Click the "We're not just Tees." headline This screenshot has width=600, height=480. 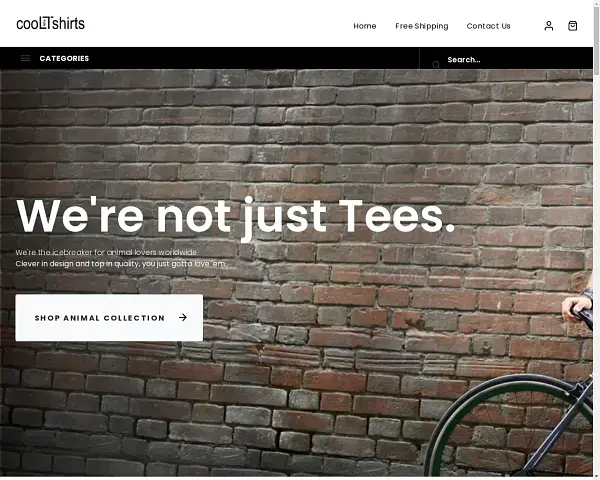235,217
